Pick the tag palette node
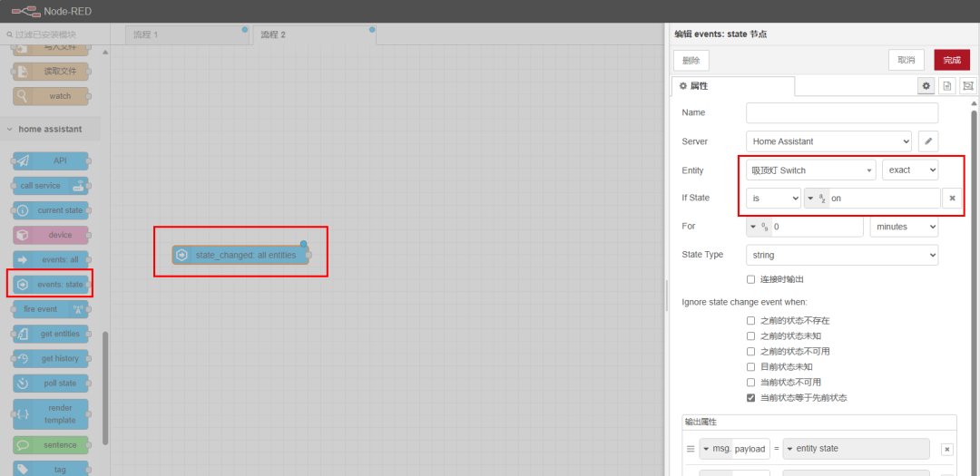 coord(51,469)
